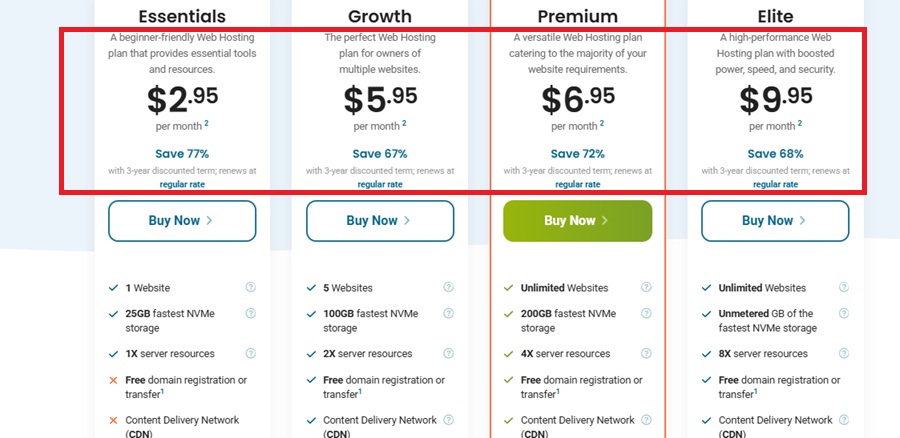The width and height of the screenshot is (900, 438).
Task: Open help icon for 25GB NVMe storage
Action: pos(250,314)
